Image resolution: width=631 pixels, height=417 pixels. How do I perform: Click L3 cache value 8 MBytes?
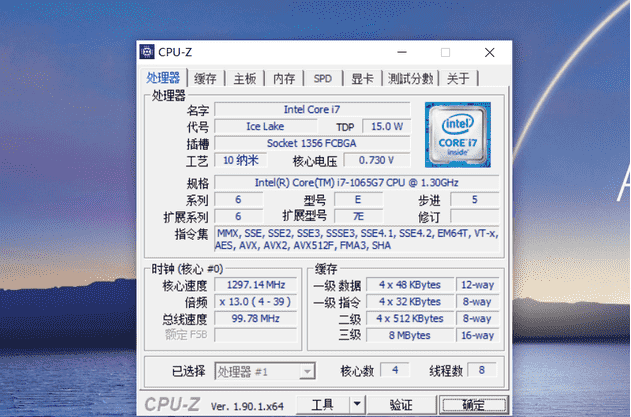(410, 335)
